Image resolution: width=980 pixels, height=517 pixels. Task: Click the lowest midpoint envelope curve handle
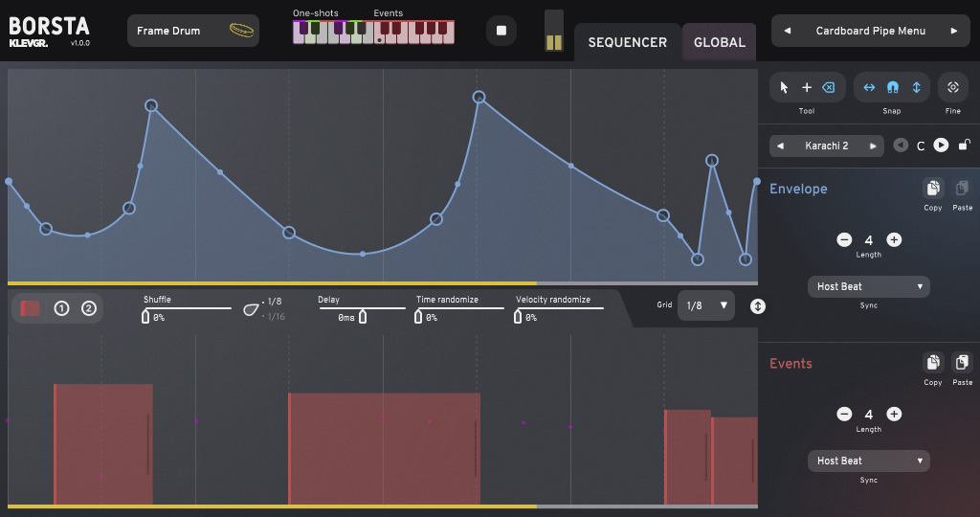point(363,254)
